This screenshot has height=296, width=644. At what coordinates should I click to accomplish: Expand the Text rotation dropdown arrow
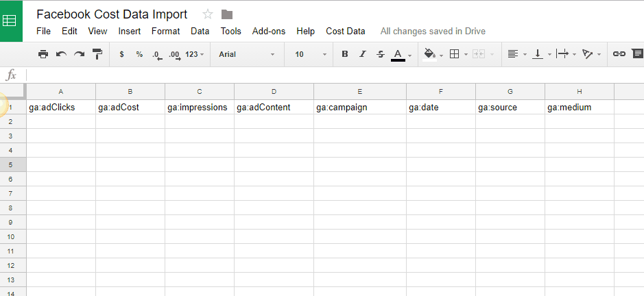(599, 55)
